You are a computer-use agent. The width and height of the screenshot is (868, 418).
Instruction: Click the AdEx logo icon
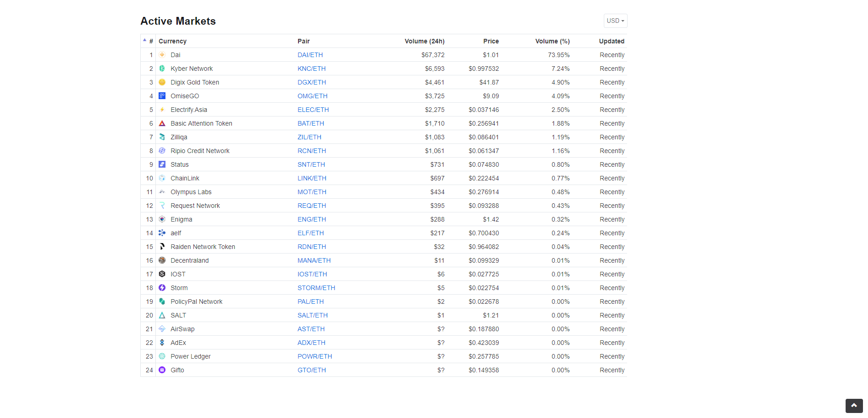(x=162, y=343)
